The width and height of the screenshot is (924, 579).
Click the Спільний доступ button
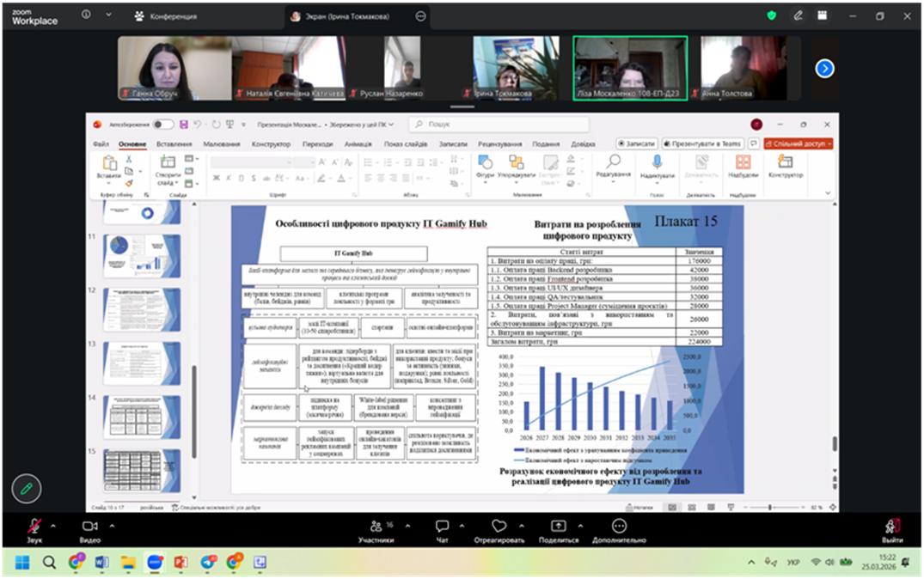[798, 144]
